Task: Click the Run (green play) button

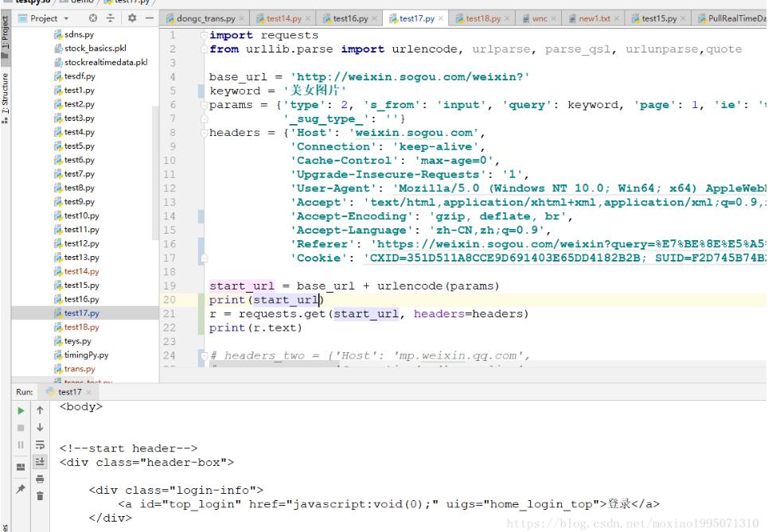Action: (21, 410)
